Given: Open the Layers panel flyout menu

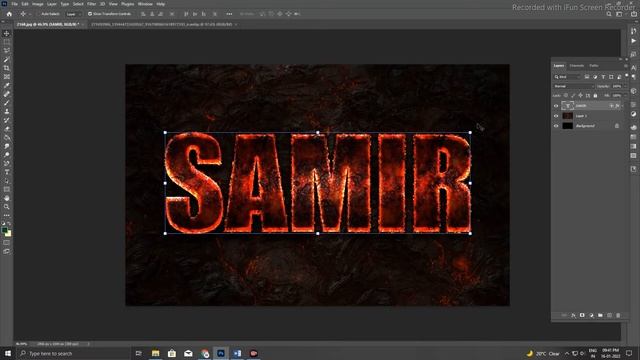Looking at the screenshot, I should [626, 66].
